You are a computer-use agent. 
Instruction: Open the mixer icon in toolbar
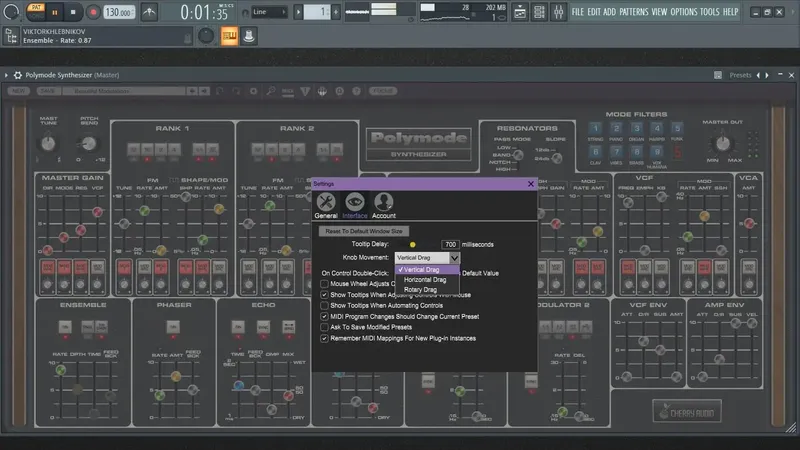click(558, 12)
